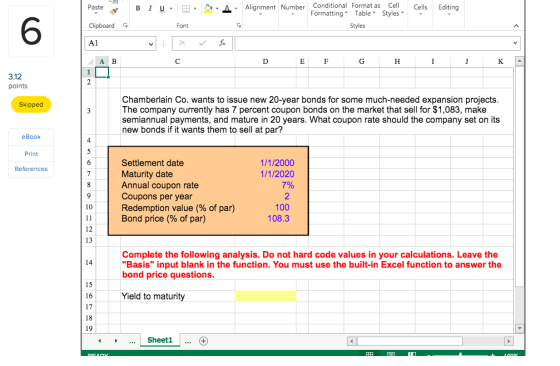Select the Bond price value 108.3
The image size is (560, 366).
point(279,219)
